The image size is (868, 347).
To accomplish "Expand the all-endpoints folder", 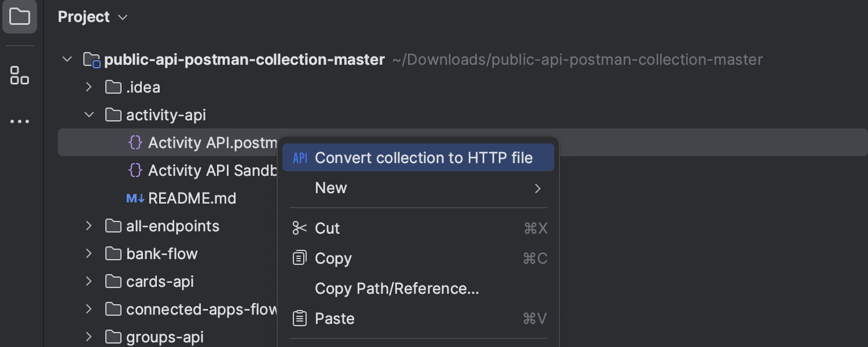I will click(89, 226).
